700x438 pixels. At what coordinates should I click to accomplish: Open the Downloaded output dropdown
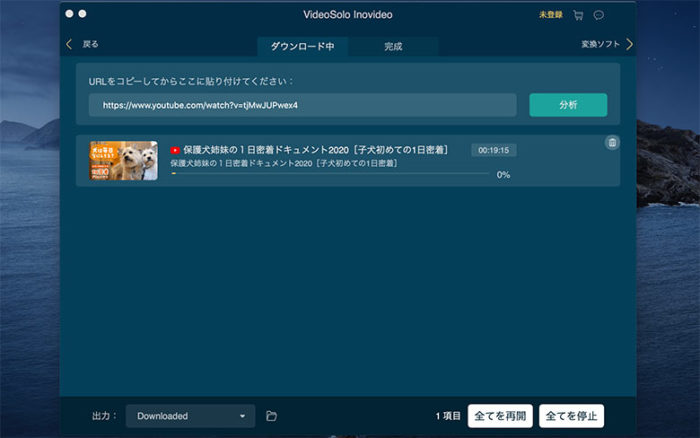point(191,416)
